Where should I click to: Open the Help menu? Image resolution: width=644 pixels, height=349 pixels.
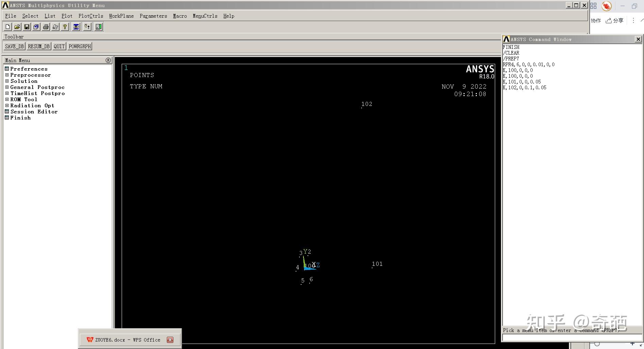(x=229, y=16)
